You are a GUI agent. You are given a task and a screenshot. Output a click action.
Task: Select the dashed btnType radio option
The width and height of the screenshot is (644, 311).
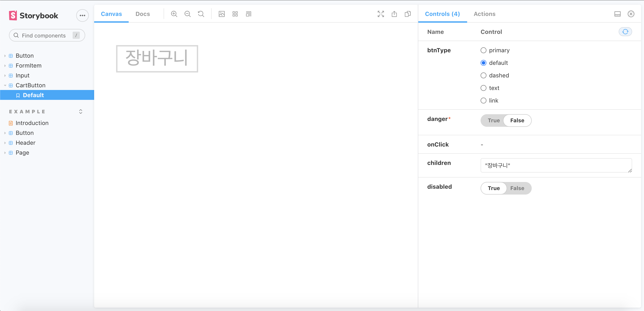point(484,75)
